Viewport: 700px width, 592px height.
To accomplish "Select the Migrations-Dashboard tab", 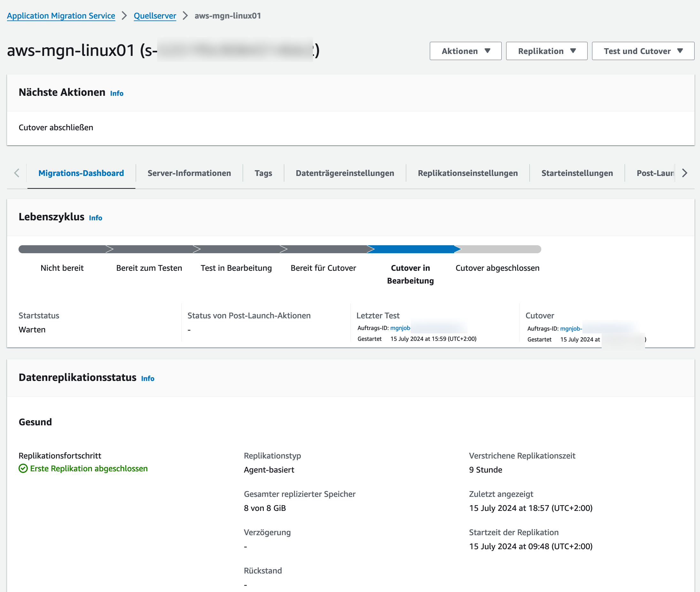I will 81,173.
